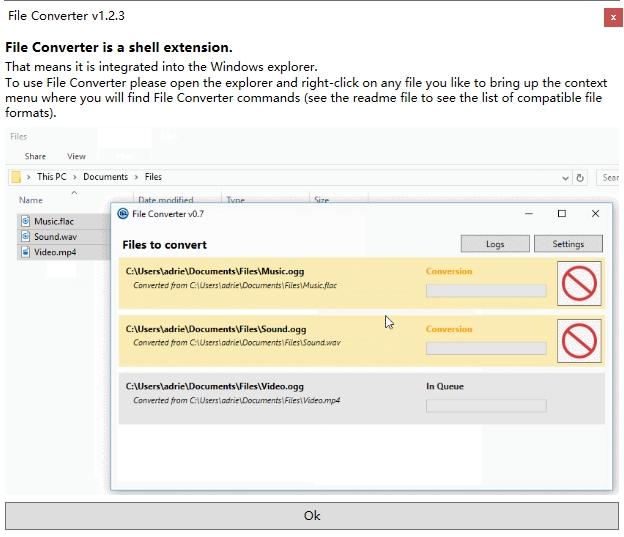Click the Sound.wav file icon
This screenshot has height=537, width=624.
coord(26,237)
